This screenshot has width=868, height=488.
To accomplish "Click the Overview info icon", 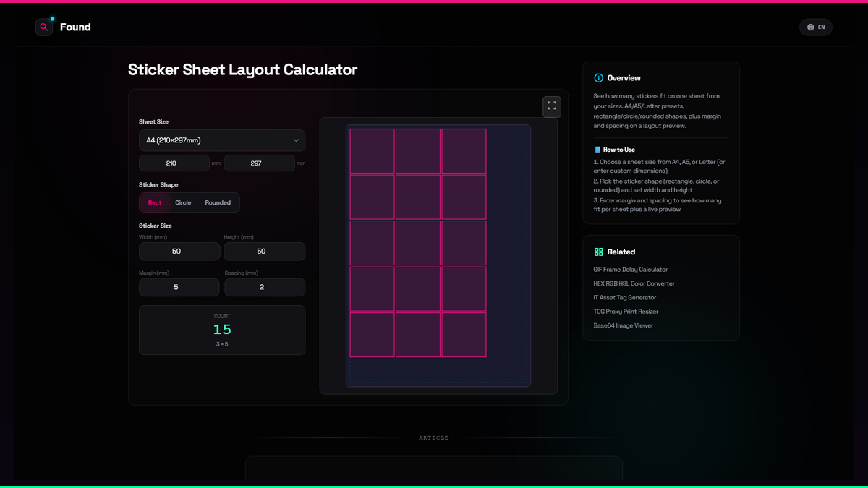I will 598,78.
